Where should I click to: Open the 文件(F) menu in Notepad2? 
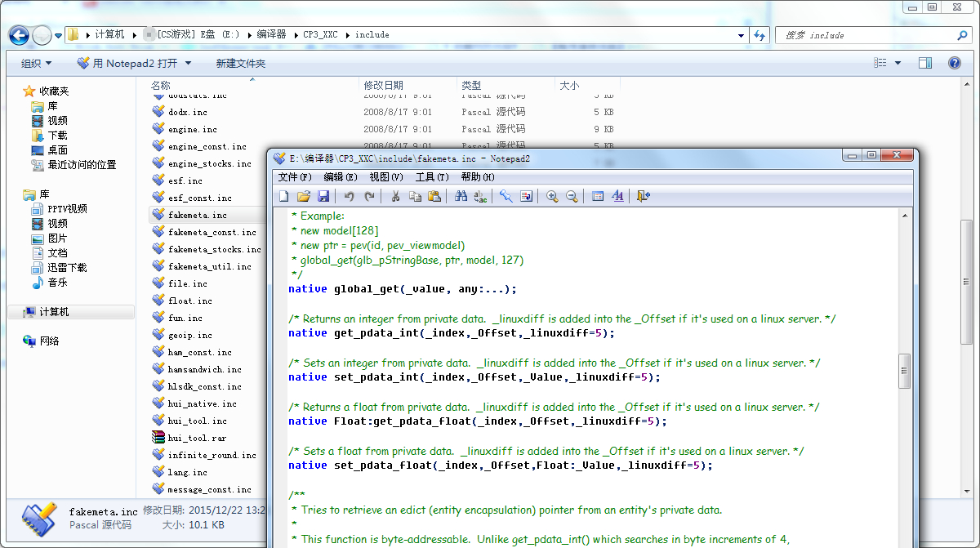tap(295, 176)
